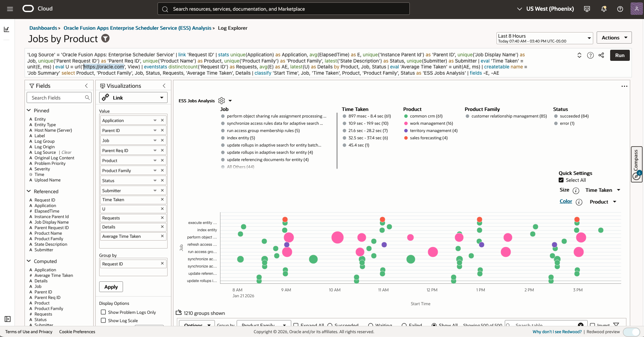The height and width of the screenshot is (337, 644).
Task: Open the Last 8 Hours time range dropdown
Action: coord(544,38)
